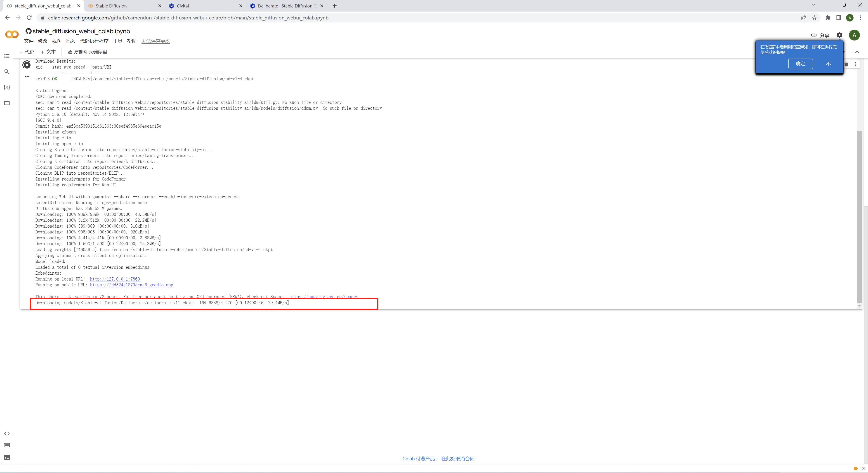
Task: Stop the running cell execution
Action: click(27, 65)
